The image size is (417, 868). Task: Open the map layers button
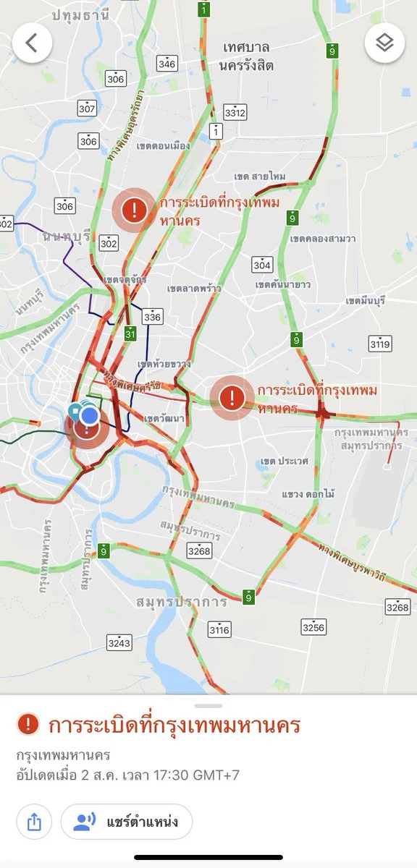(x=384, y=43)
